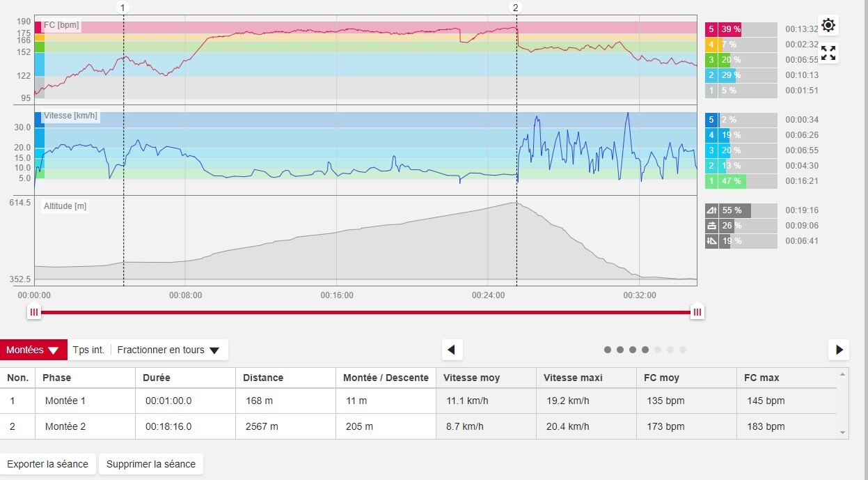Click the 173 bpm average heart rate cell
The image size is (868, 480).
686,426
